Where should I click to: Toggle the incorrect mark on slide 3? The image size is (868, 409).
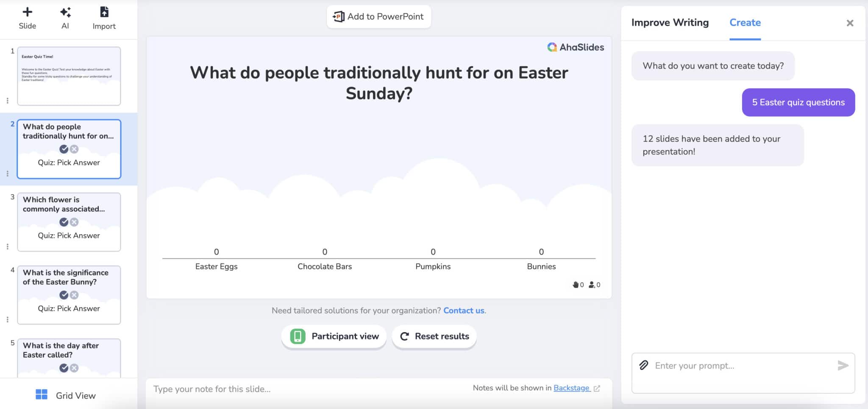pyautogui.click(x=74, y=221)
